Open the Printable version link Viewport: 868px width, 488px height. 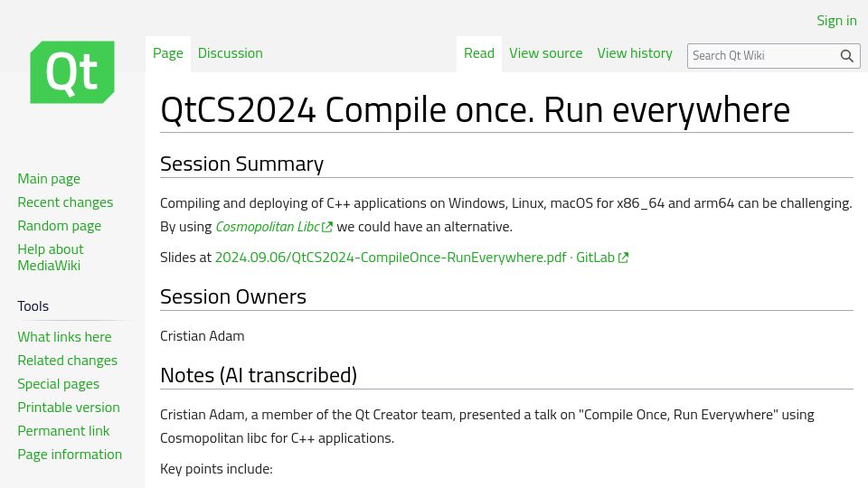(69, 408)
